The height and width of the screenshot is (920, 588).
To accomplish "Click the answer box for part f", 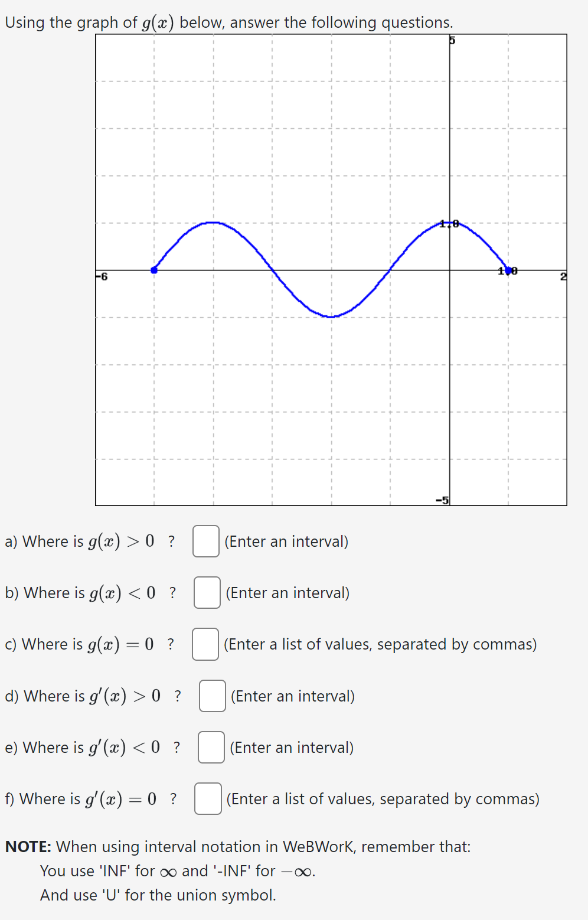I will [x=208, y=800].
